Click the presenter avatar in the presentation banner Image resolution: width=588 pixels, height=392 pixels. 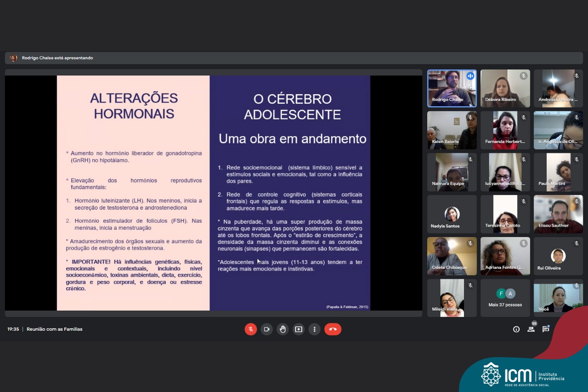13,58
